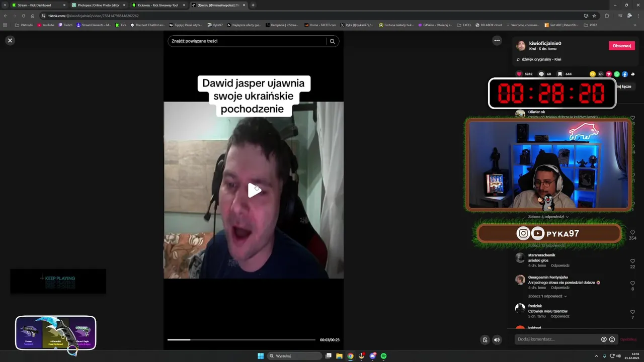Expand Zobacz 4 odpowiedzi replies
The width and height of the screenshot is (644, 362).
tap(548, 217)
